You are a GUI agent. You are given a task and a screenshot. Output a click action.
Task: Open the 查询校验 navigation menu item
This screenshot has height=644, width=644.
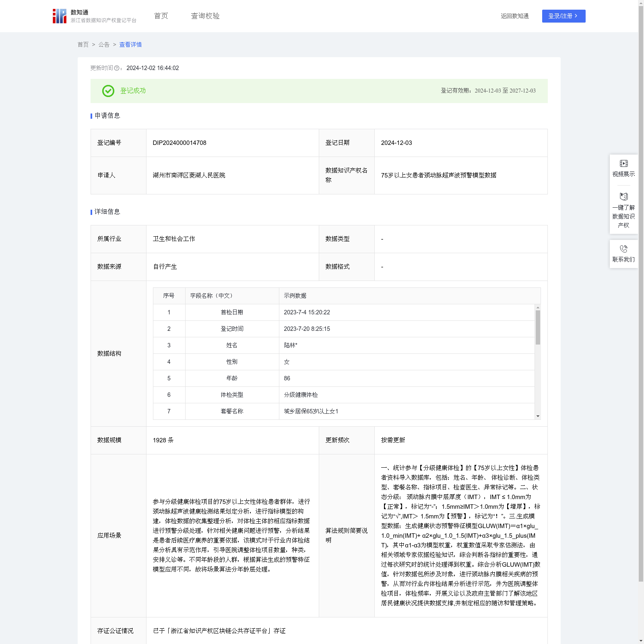click(205, 16)
